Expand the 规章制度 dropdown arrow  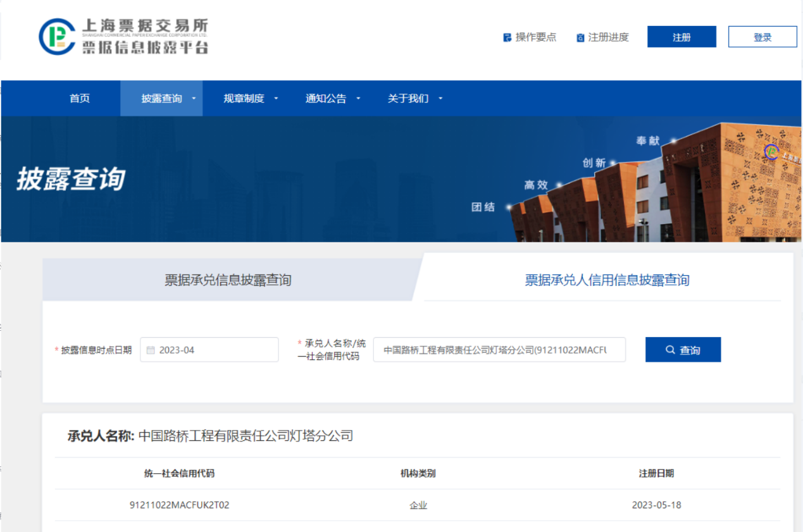click(x=276, y=99)
